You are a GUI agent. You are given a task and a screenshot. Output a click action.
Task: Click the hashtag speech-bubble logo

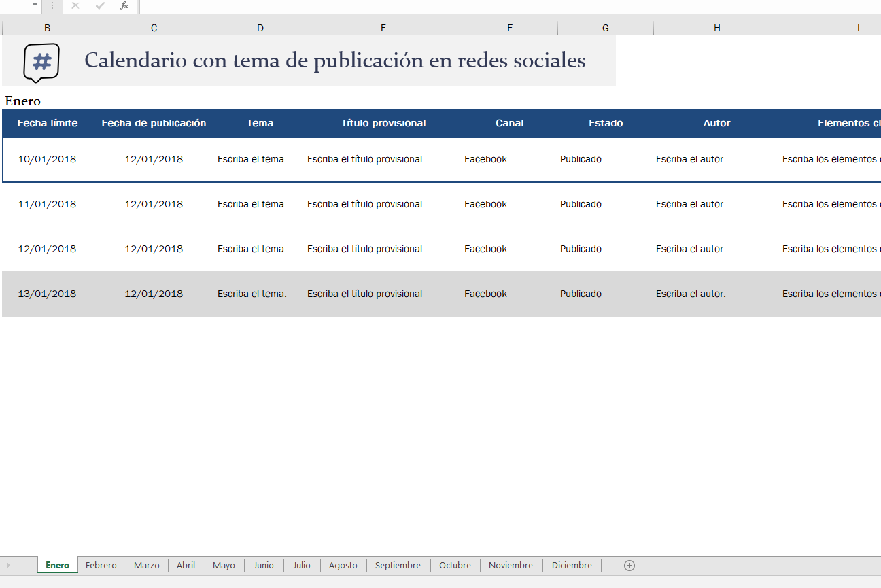[x=41, y=63]
